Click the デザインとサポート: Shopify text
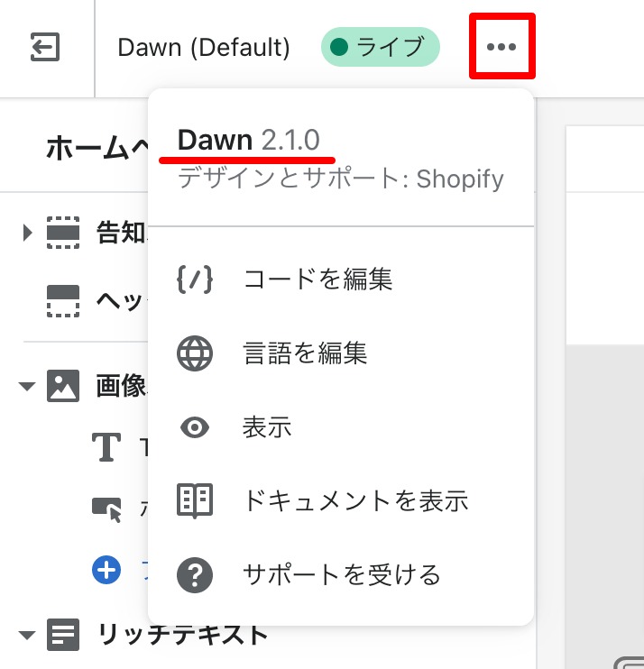 coord(341,179)
